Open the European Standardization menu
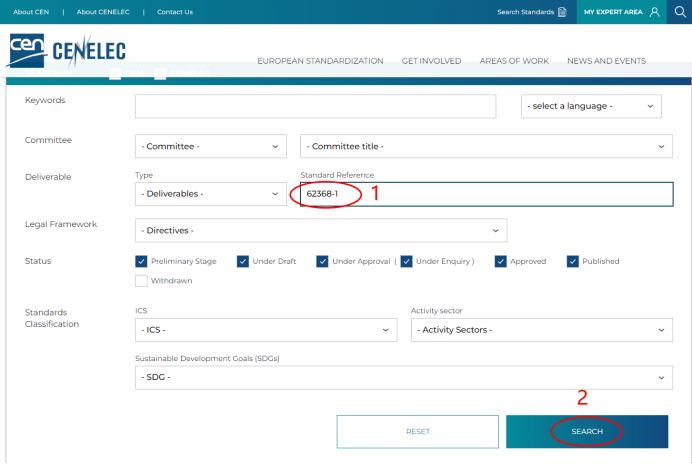The height and width of the screenshot is (464, 692). [x=320, y=61]
